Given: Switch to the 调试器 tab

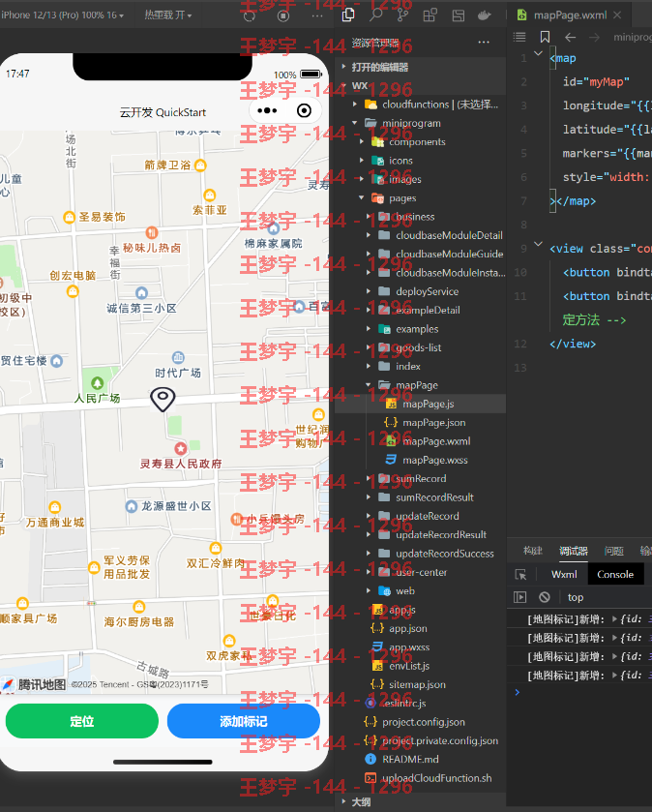Looking at the screenshot, I should coord(574,551).
